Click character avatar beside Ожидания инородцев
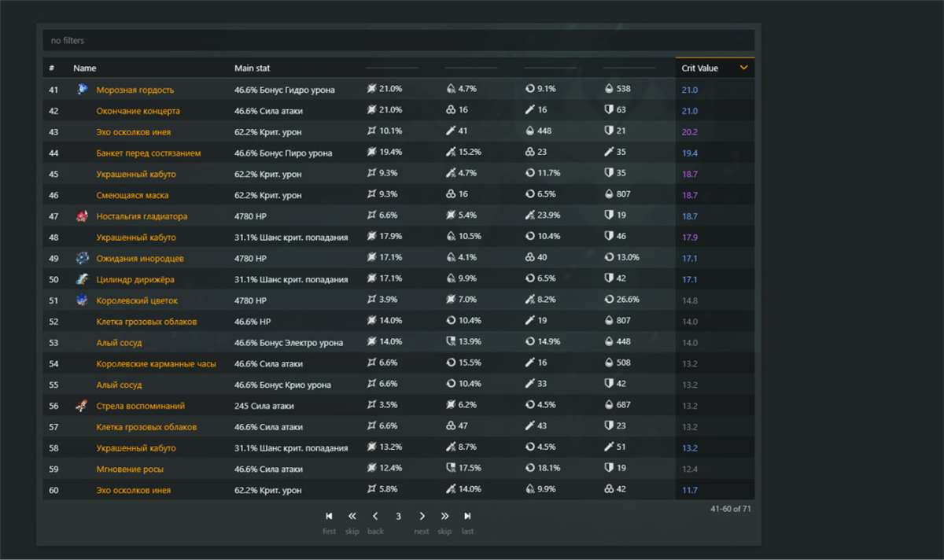 click(82, 258)
